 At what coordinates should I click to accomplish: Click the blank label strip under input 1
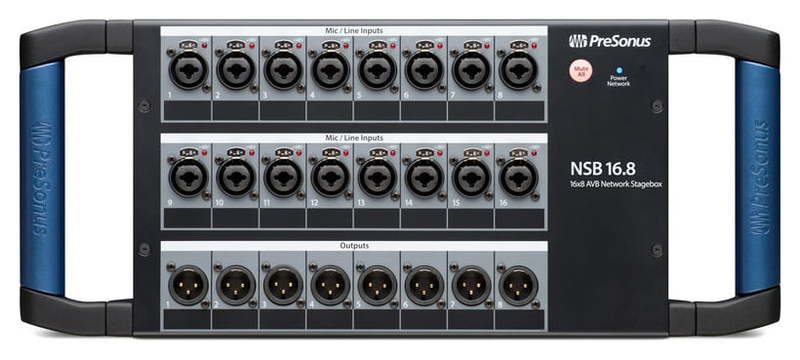pos(187,111)
